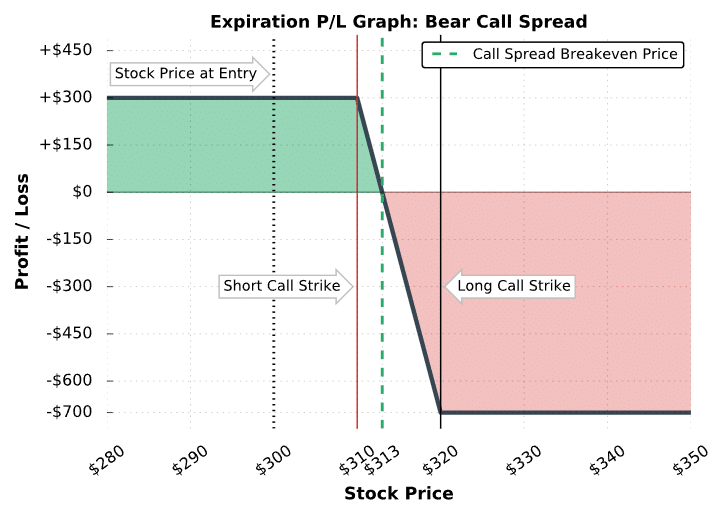
Task: Click the chart title Expiration P/L Graph
Action: pyautogui.click(x=398, y=22)
